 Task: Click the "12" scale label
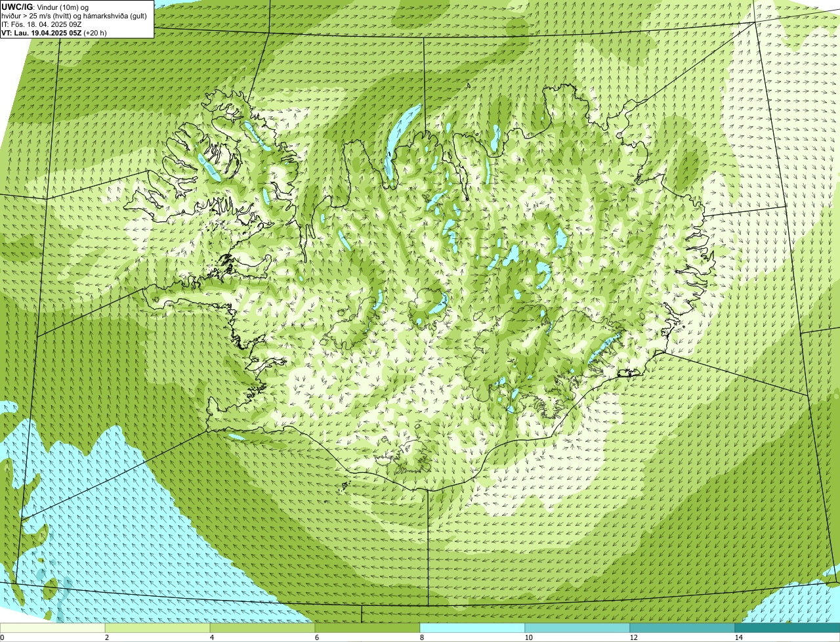(x=633, y=637)
